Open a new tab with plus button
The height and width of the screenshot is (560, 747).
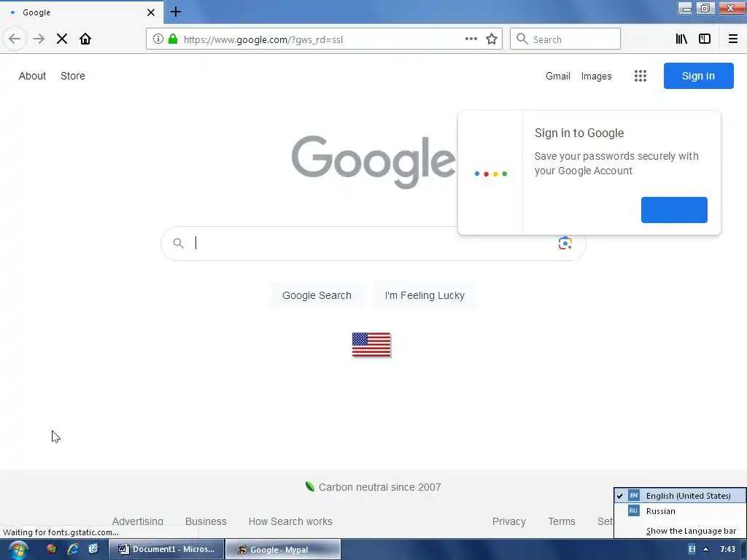pyautogui.click(x=176, y=12)
